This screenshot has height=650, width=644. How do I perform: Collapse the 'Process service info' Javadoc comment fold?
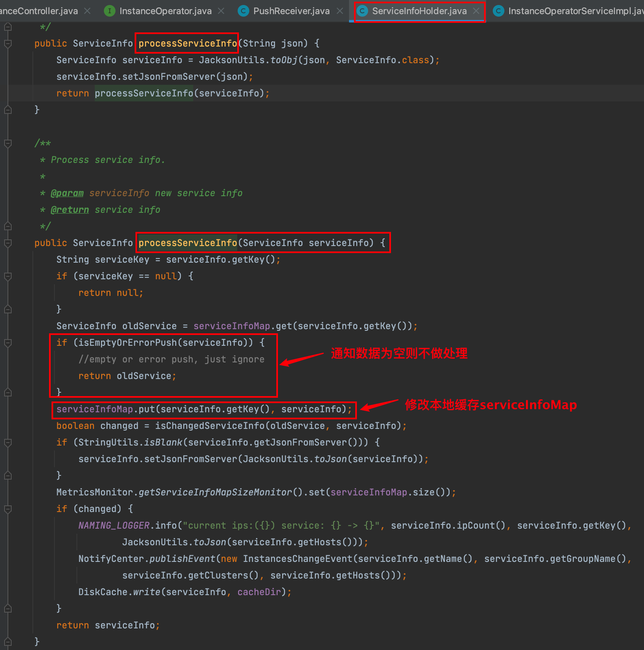[x=7, y=143]
